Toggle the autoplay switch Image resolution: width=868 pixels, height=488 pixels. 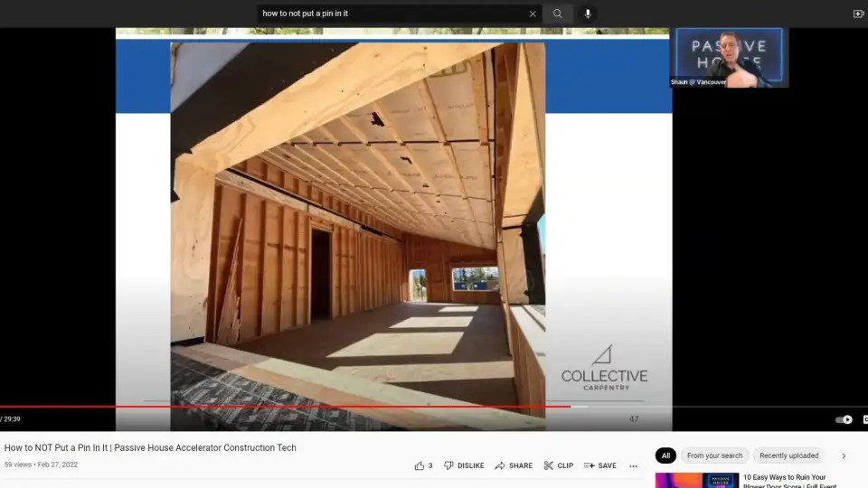pos(844,419)
